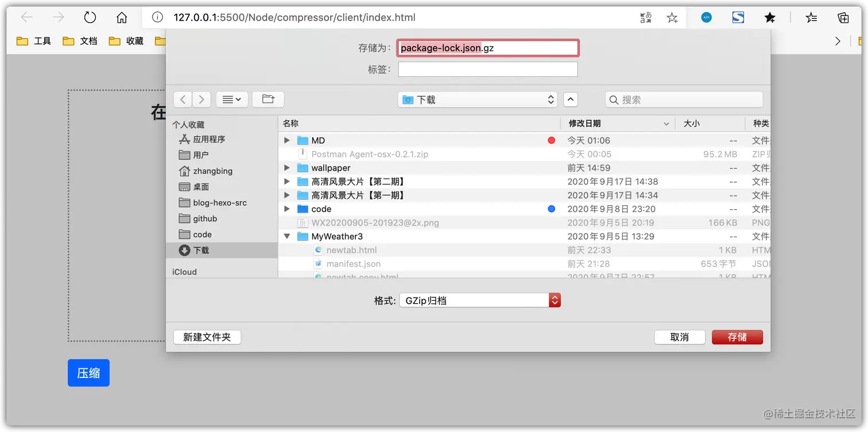
Task: Go back in the file dialog
Action: (183, 99)
